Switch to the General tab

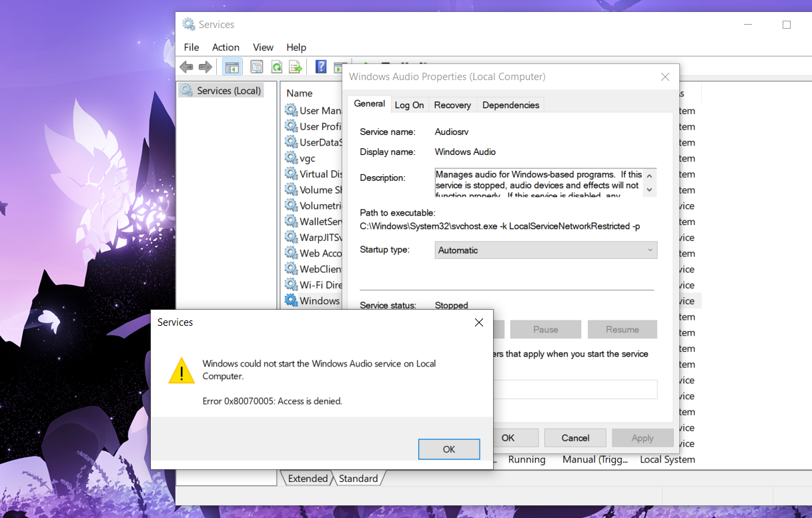click(369, 104)
